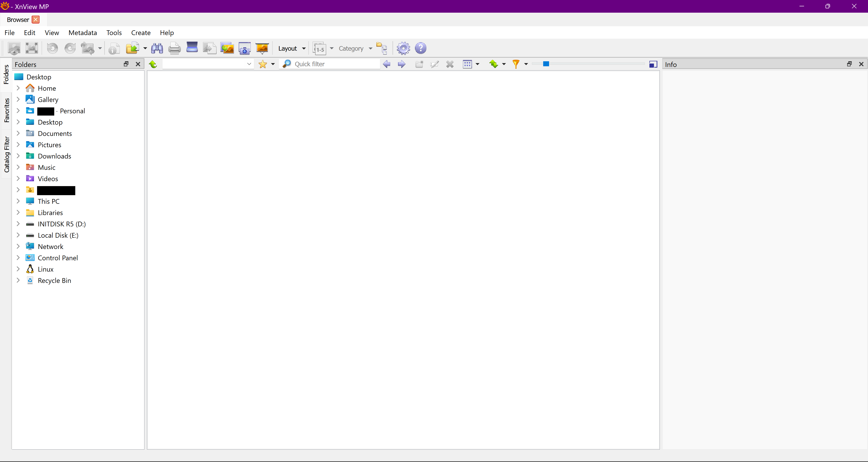868x462 pixels.
Task: Open the scanner Acquire tool
Action: click(192, 48)
